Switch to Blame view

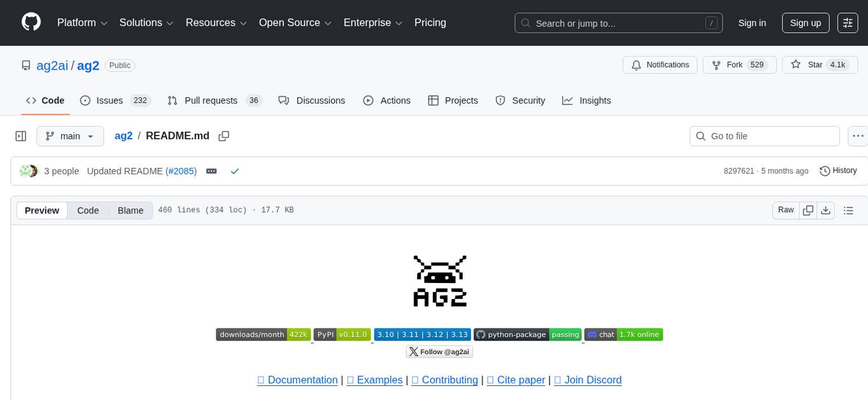point(130,210)
